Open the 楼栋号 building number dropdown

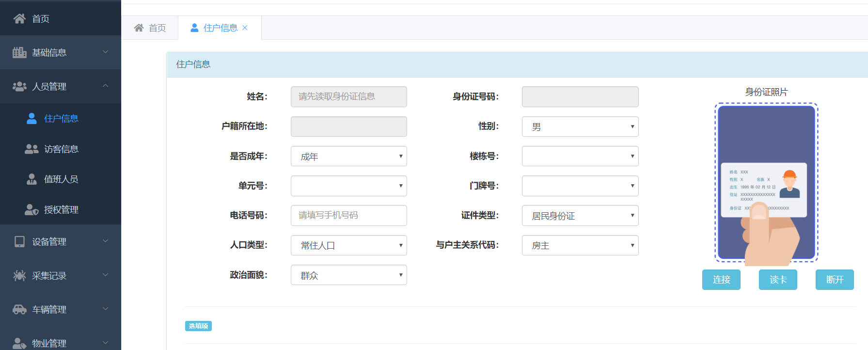tap(580, 156)
